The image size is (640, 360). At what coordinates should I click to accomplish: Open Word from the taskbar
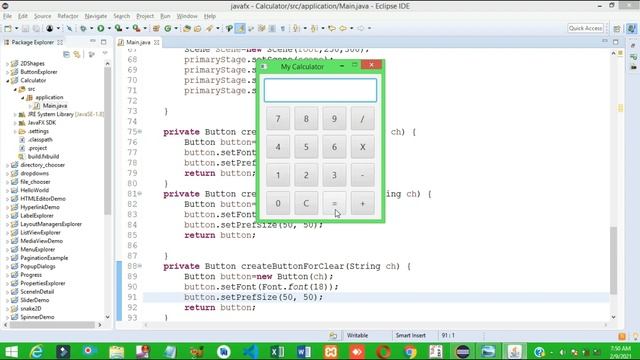point(304,351)
